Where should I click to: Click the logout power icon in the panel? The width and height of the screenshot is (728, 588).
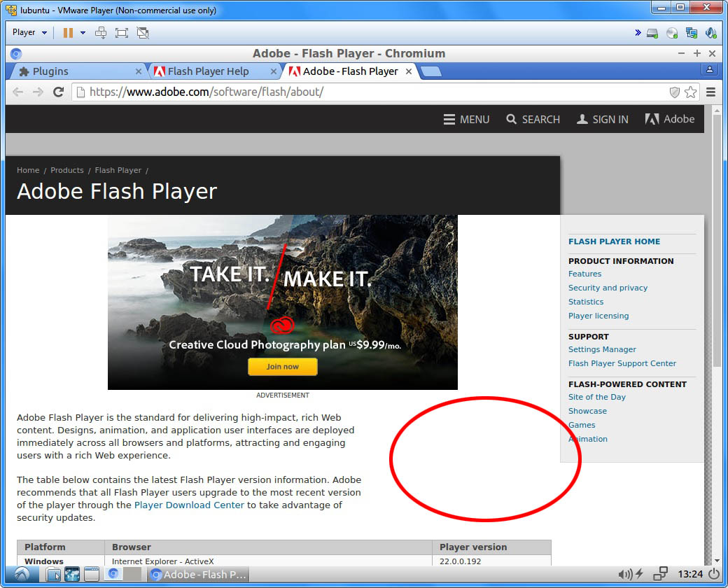point(714,575)
